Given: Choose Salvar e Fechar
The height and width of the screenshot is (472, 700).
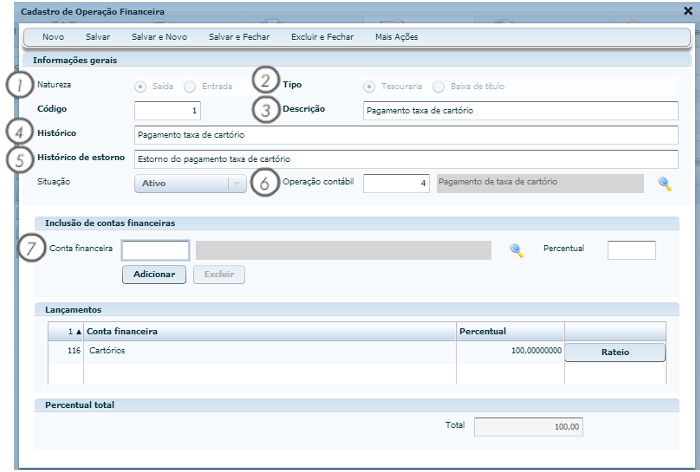Looking at the screenshot, I should point(239,37).
